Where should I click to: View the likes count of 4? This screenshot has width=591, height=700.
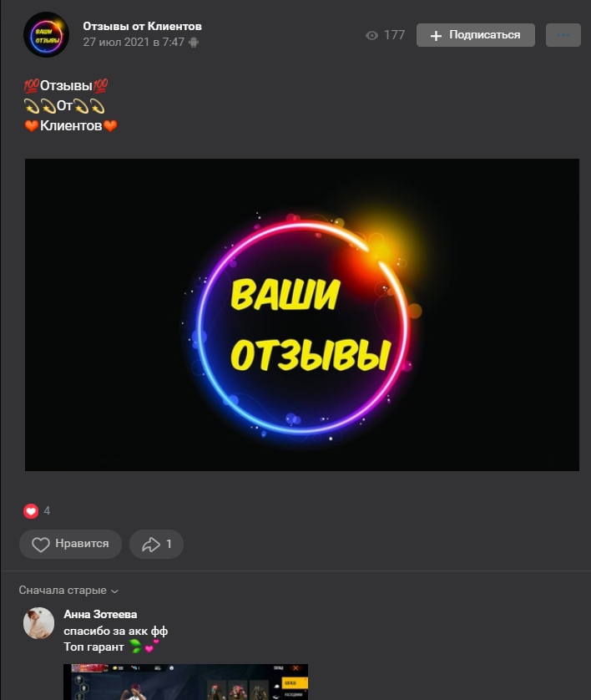pos(47,510)
